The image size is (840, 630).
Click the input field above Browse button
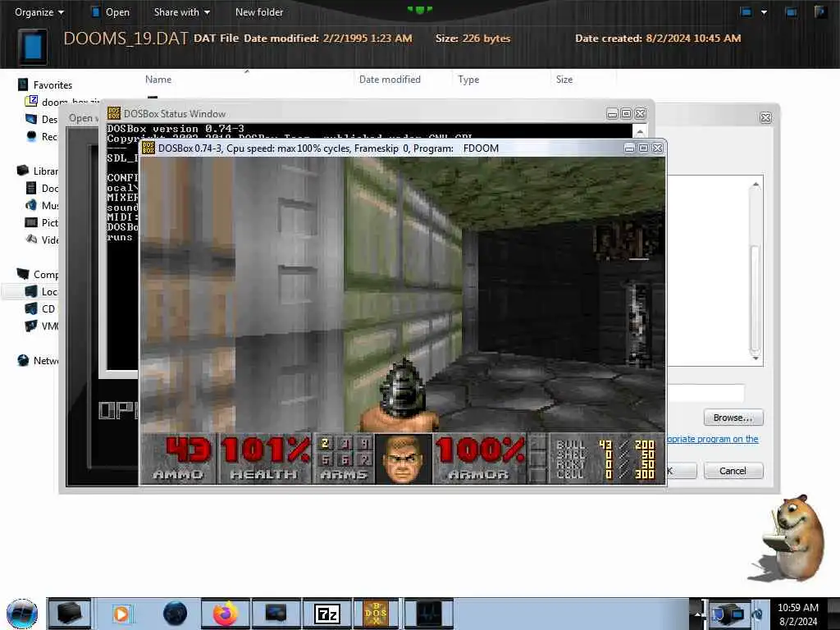[x=705, y=393]
